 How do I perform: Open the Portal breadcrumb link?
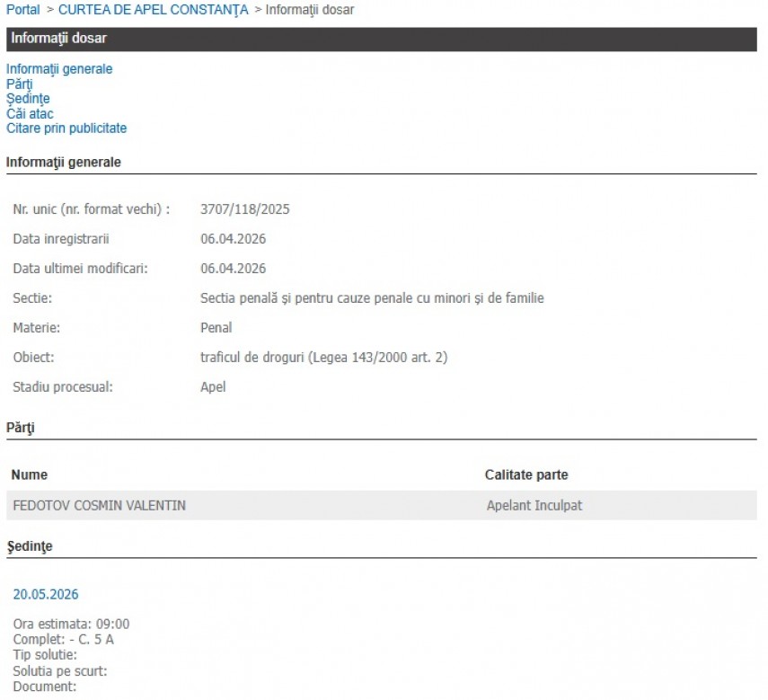22,10
